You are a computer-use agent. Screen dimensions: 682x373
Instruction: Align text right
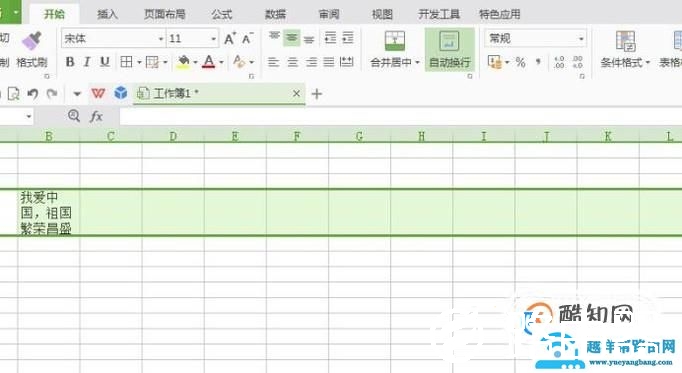pyautogui.click(x=311, y=62)
